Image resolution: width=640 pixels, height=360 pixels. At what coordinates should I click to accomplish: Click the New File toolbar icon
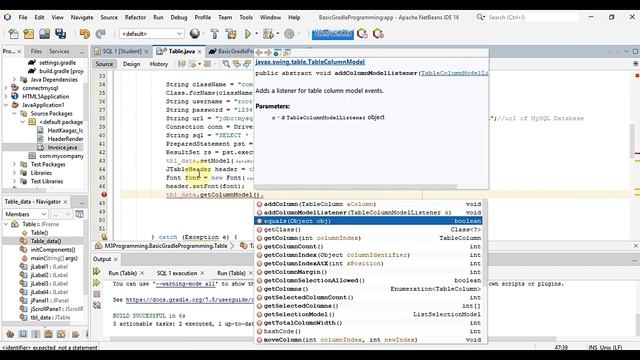click(13, 34)
